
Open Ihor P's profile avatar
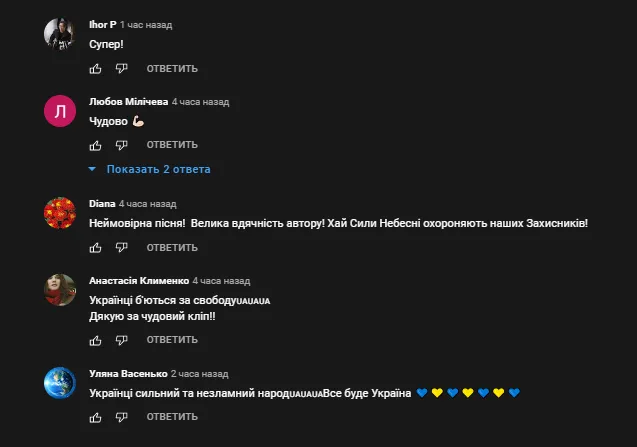pos(60,34)
